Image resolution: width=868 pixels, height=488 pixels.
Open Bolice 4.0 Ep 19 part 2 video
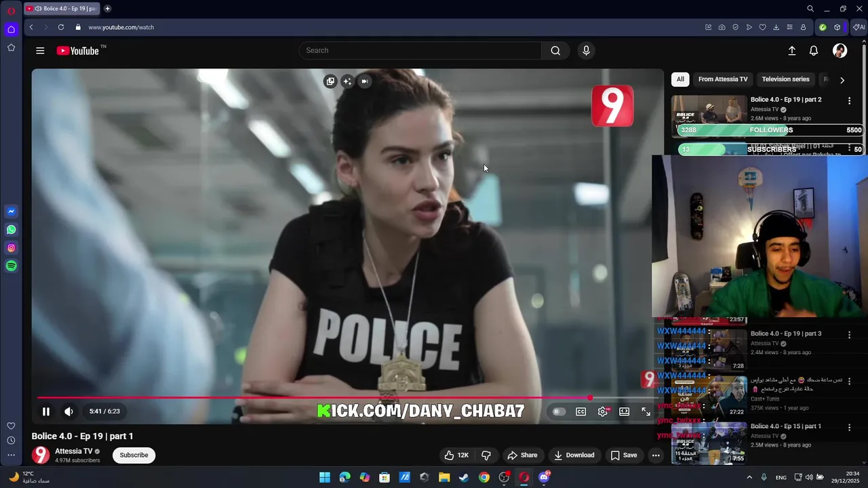pos(786,100)
